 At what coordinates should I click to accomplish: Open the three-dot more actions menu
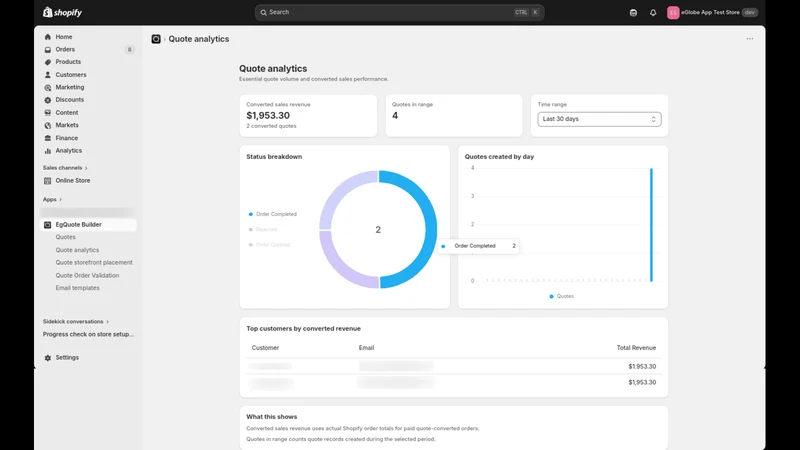point(749,39)
